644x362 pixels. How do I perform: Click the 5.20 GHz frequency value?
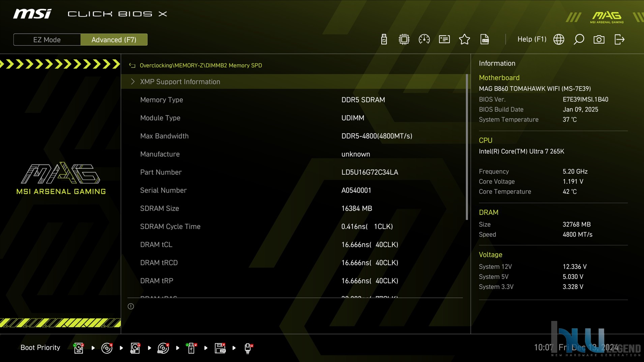click(x=575, y=172)
